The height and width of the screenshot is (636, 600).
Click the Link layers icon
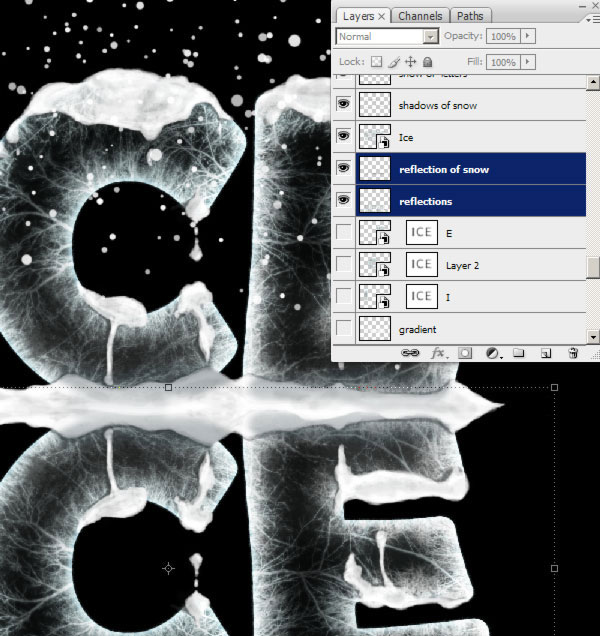point(410,353)
